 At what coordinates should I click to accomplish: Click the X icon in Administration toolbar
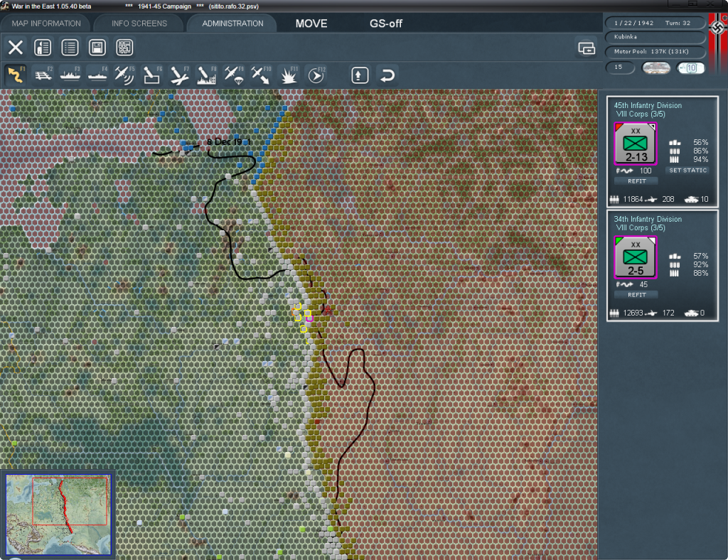click(x=16, y=48)
